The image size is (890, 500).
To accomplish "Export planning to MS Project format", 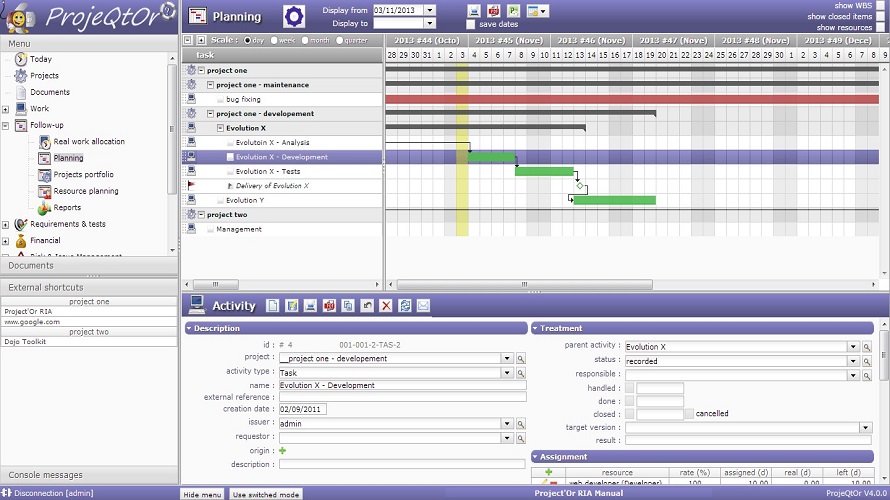I will pyautogui.click(x=513, y=10).
